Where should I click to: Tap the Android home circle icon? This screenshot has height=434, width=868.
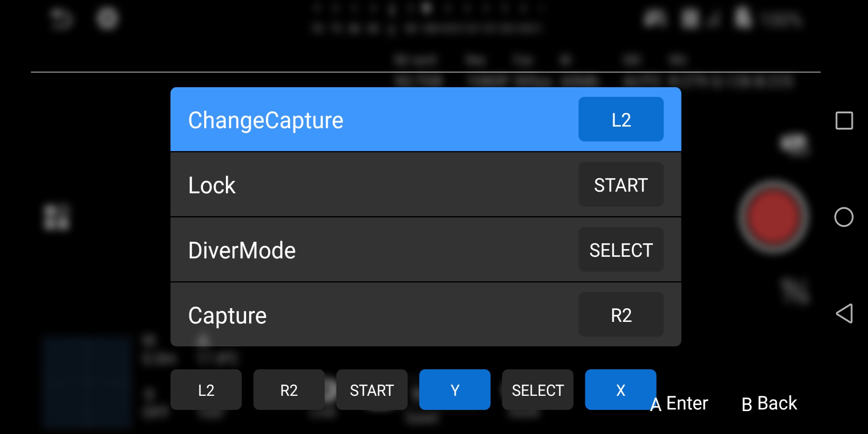point(844,217)
